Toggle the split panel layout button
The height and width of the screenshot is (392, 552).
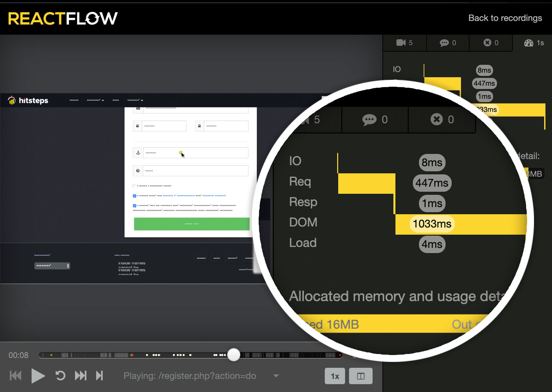click(x=361, y=376)
